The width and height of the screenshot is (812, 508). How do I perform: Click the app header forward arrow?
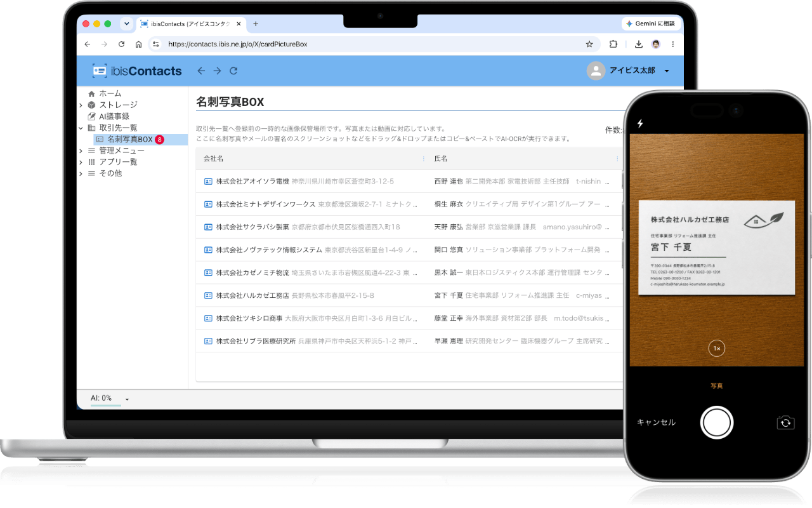(x=217, y=71)
